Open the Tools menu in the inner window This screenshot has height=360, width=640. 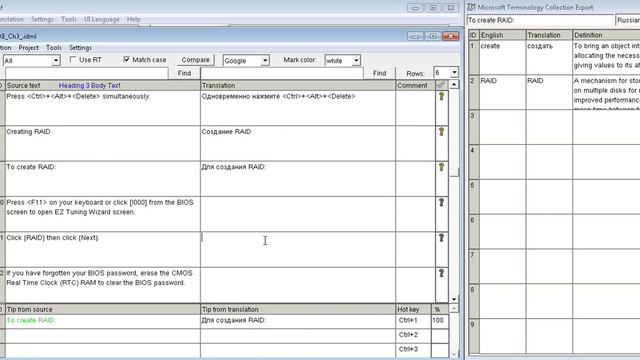[x=54, y=48]
